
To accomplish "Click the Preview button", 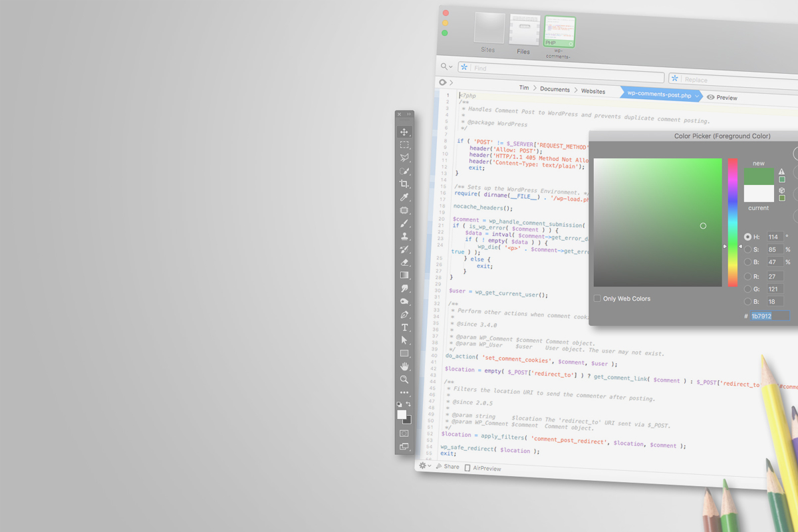I will point(722,98).
